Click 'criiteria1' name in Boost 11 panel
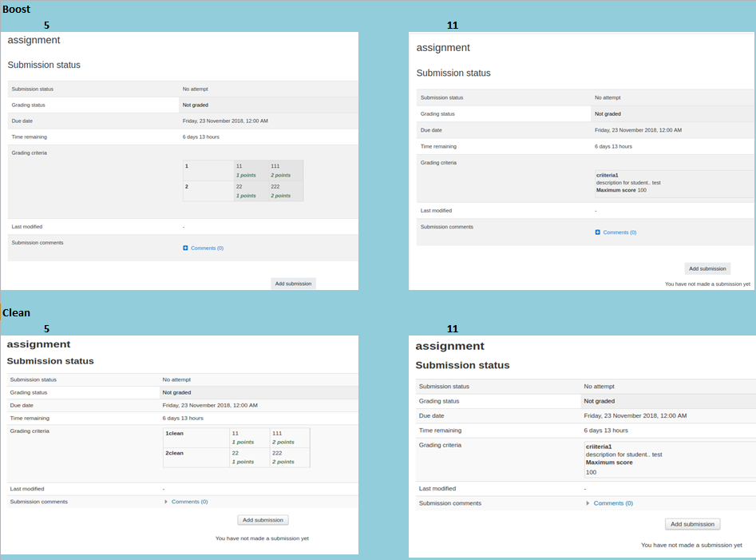 coord(607,175)
